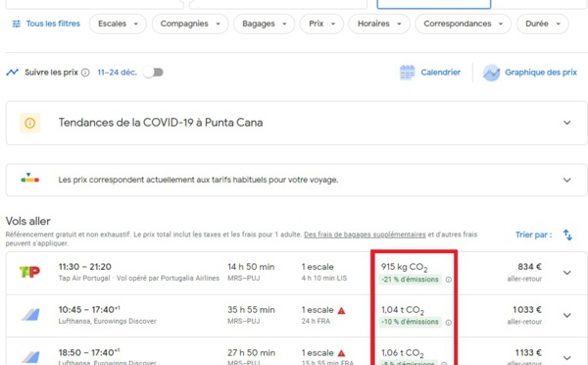588x365 pixels.
Task: Select the 18:50 – 17:40 Lufthansa flight
Action: coord(296,351)
